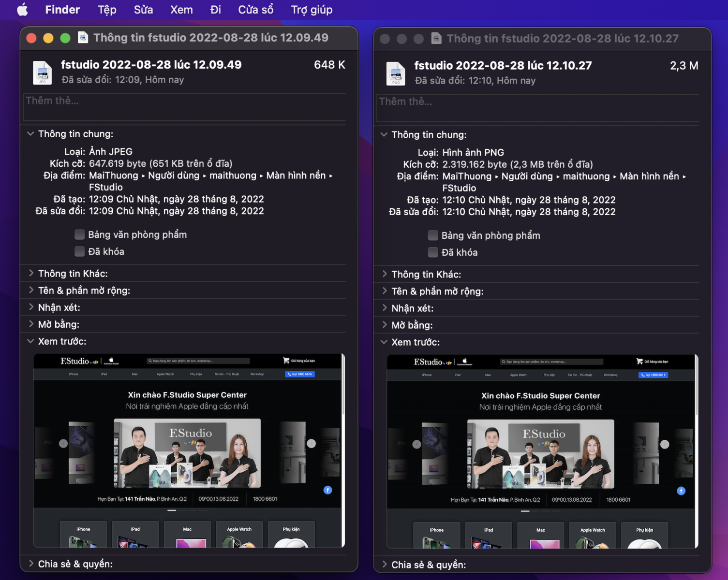
Task: Expand Nhận xét in JPEG window
Action: [31, 307]
